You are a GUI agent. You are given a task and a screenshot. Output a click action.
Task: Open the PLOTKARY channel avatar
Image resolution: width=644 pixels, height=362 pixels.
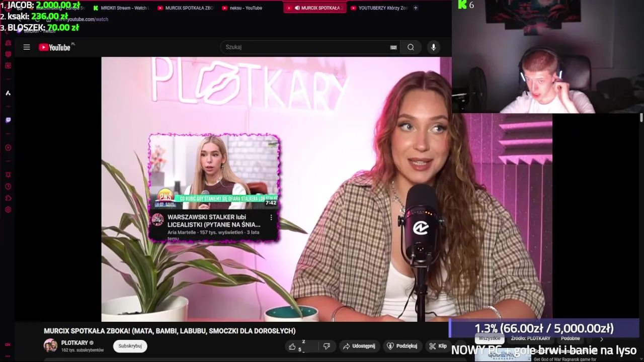point(50,346)
